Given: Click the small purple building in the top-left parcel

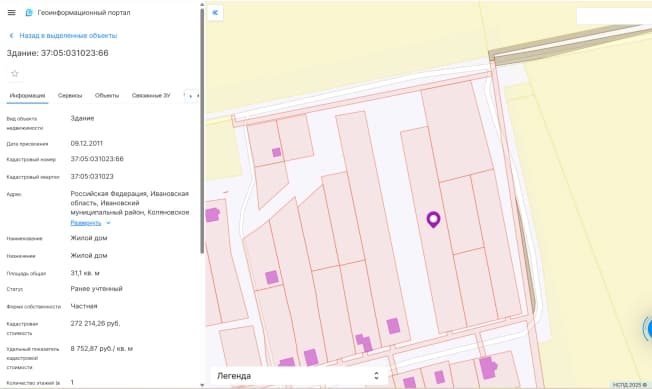Looking at the screenshot, I should [277, 153].
